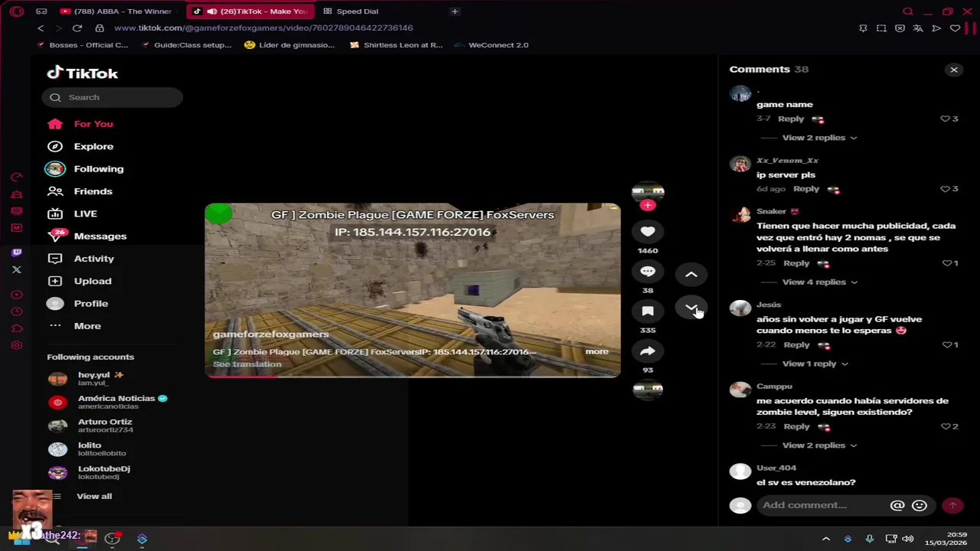Insert a mention with @ icon

[x=897, y=505]
